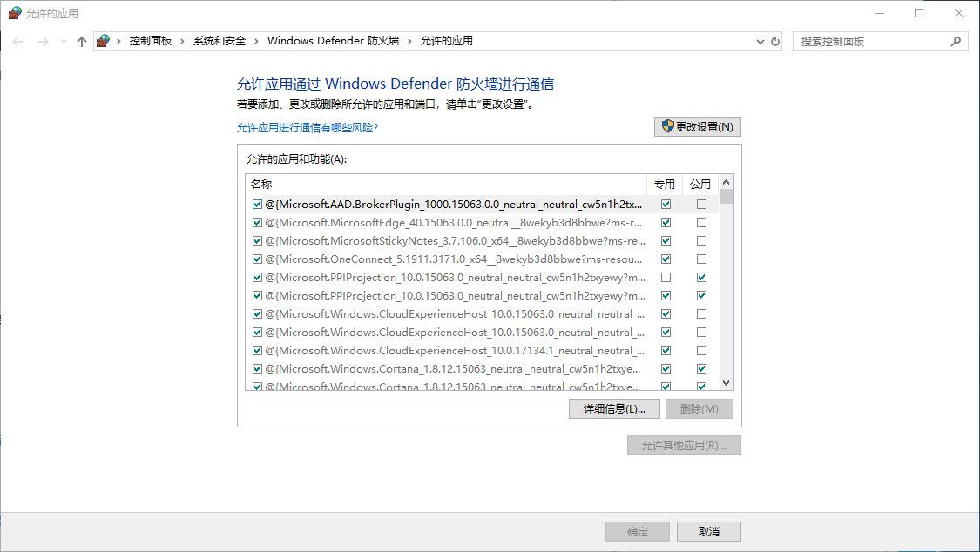980x552 pixels.
Task: Expand the chevron after Windows Defender 防火墙
Action: click(410, 41)
